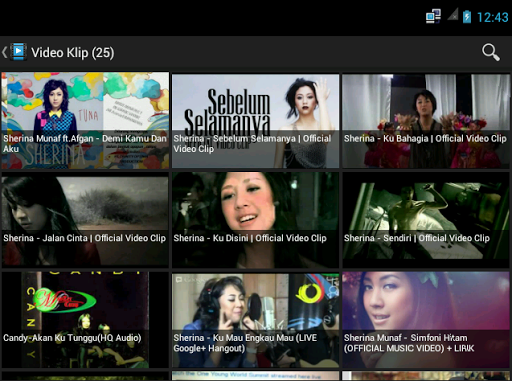Image resolution: width=512 pixels, height=381 pixels.
Task: Open the Sherina Ku Disini video
Action: coord(255,220)
